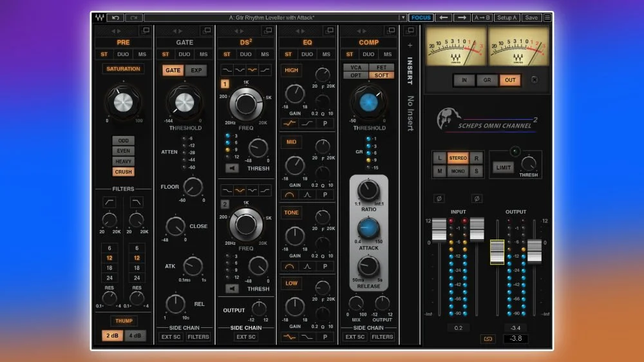The image size is (644, 362).
Task: Click the left INPUT fader handle
Action: tap(439, 229)
